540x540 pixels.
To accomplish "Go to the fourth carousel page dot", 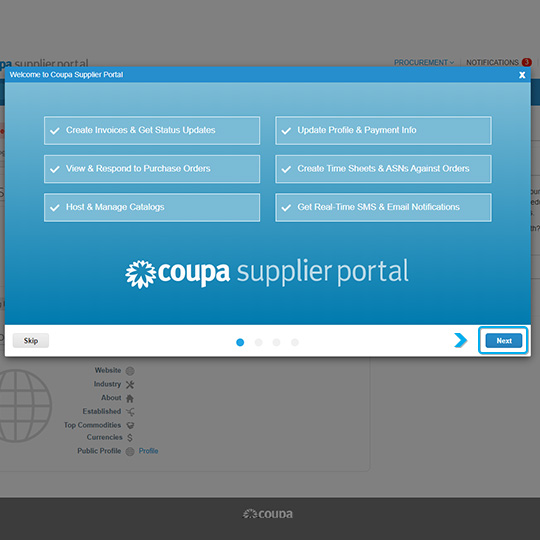I will click(x=295, y=342).
